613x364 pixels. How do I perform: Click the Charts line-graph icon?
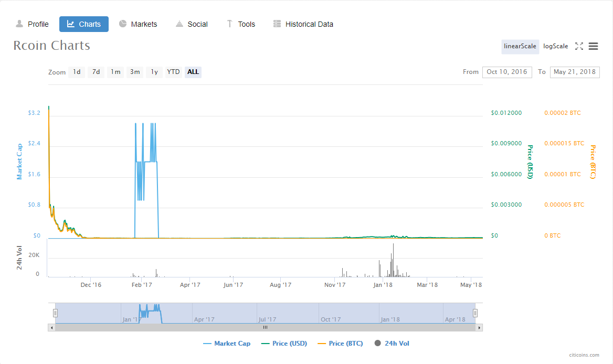click(71, 24)
